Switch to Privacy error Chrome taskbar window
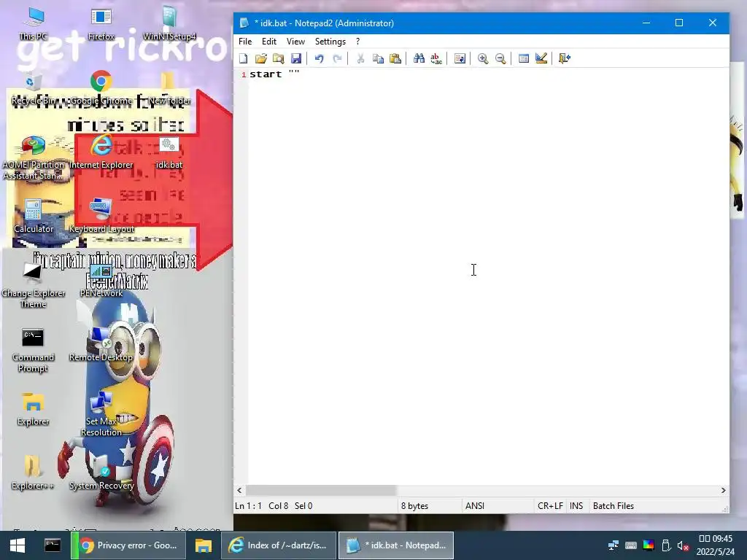The width and height of the screenshot is (747, 560). point(127,545)
